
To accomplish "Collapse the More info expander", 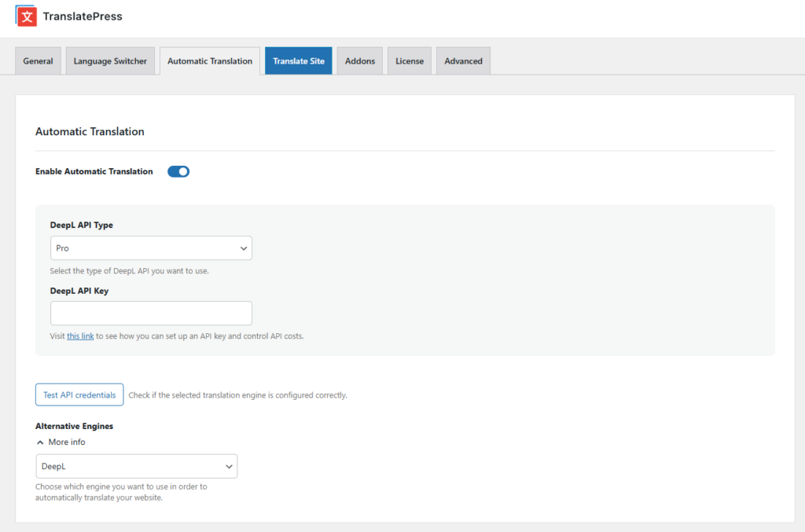I will (61, 442).
